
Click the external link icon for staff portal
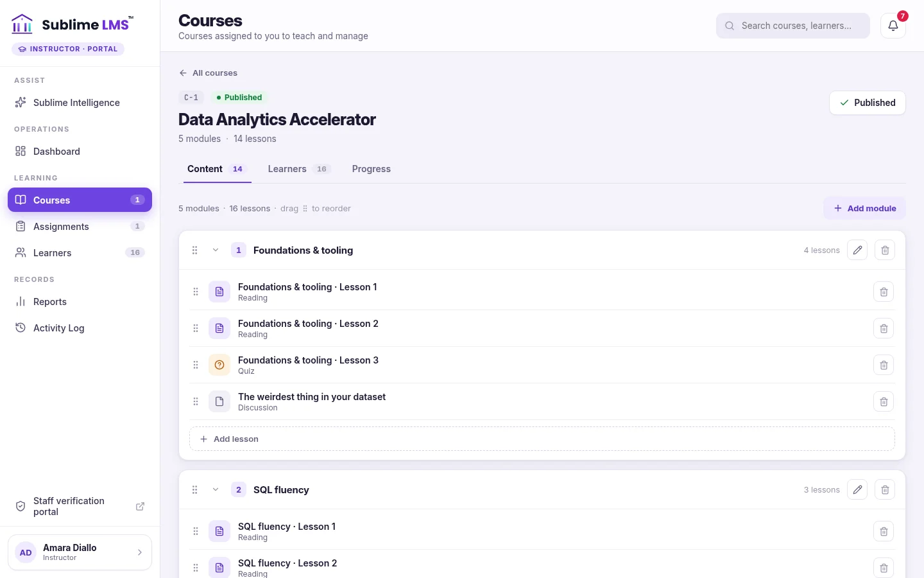[140, 506]
